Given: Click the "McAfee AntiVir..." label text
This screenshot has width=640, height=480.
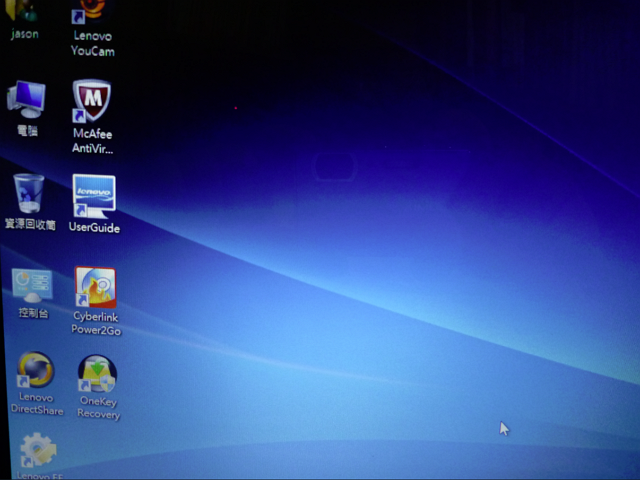Looking at the screenshot, I should tap(93, 141).
